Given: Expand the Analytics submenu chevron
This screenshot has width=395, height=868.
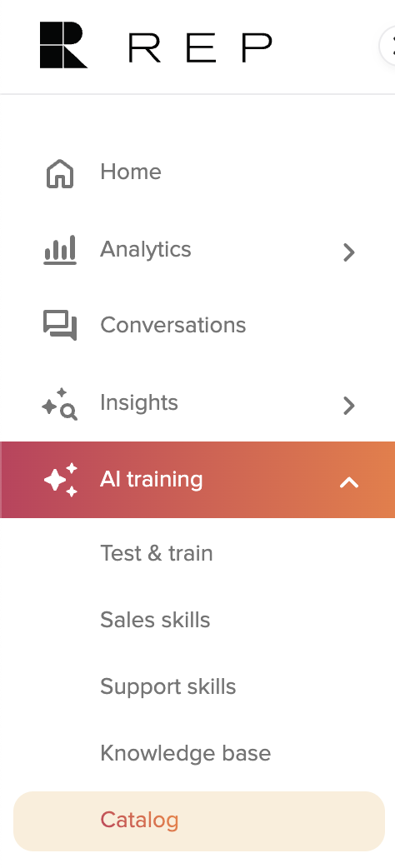Looking at the screenshot, I should pos(348,252).
